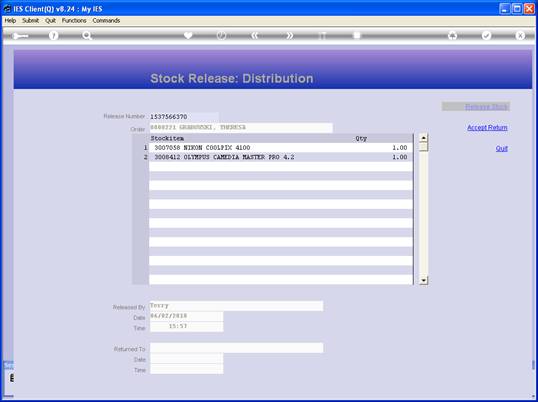Image resolution: width=538 pixels, height=402 pixels.
Task: Click the stock list scroll up arrow
Action: click(423, 138)
